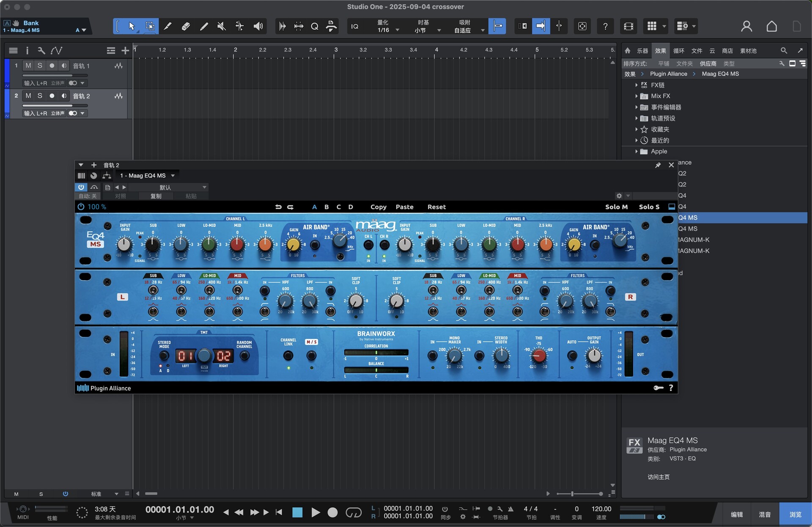
Task: Click plugin Copy button
Action: (x=379, y=207)
